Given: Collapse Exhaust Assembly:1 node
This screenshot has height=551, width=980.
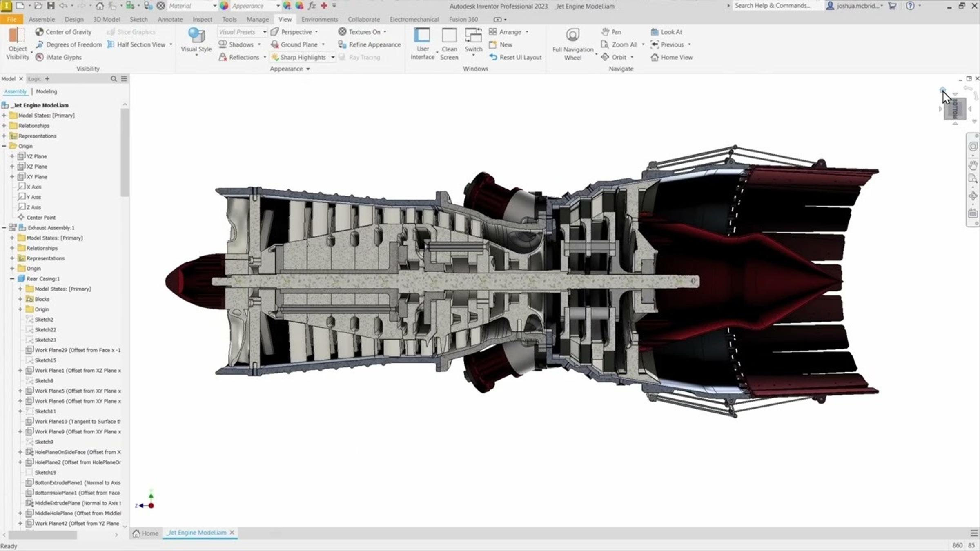Looking at the screenshot, I should coord(4,228).
